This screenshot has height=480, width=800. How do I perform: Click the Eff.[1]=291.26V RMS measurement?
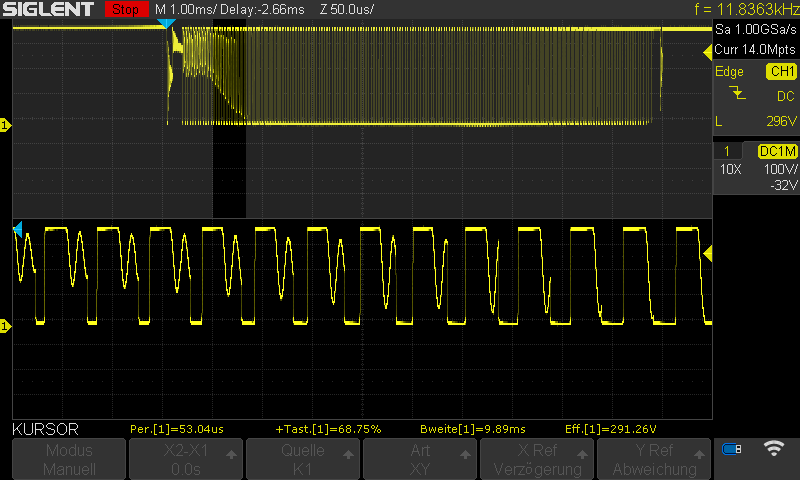(x=611, y=429)
